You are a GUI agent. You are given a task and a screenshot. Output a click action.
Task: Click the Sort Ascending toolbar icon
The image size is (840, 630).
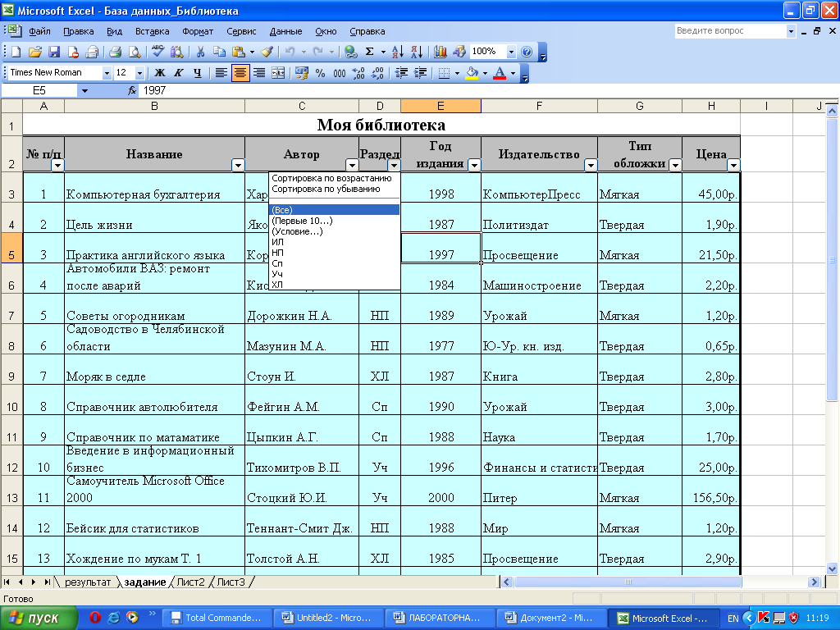(399, 52)
